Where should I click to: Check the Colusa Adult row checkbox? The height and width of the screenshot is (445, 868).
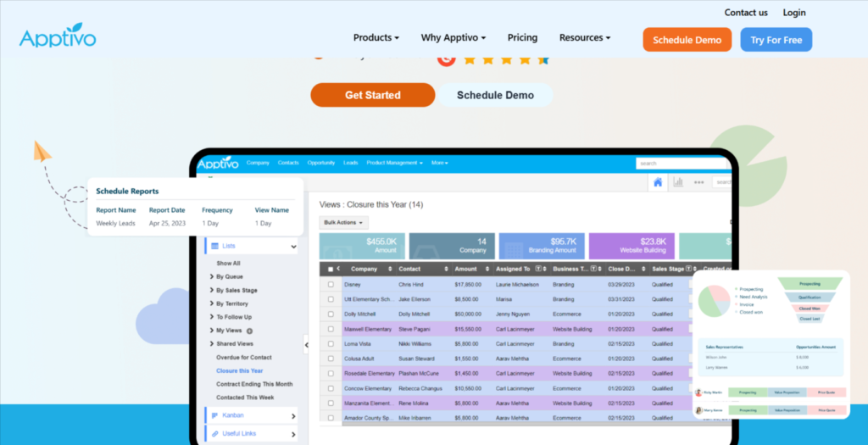pyautogui.click(x=331, y=359)
